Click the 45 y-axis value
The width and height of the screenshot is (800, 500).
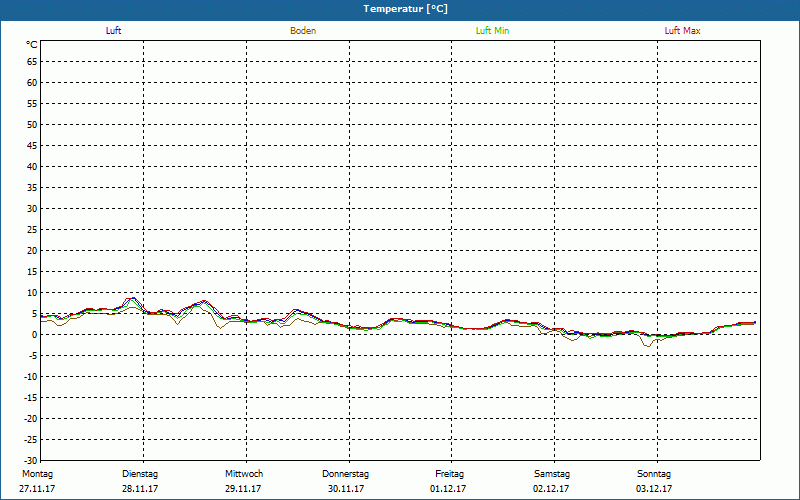click(32, 145)
